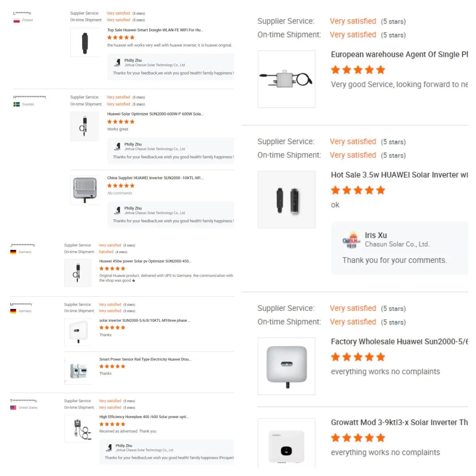Image resolution: width=476 pixels, height=476 pixels.
Task: Click the Poland flag icon
Action: tap(17, 20)
